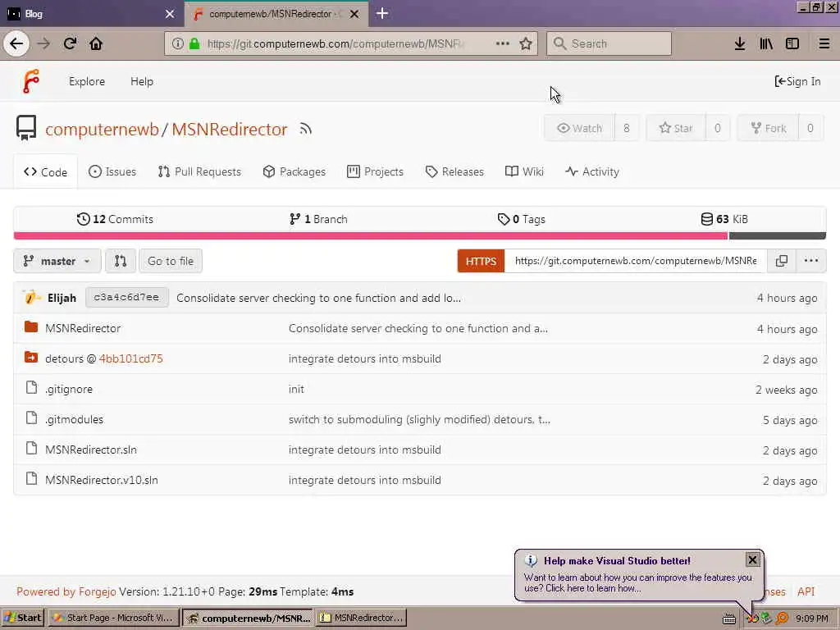
Task: Open the page actions three-dot menu
Action: (503, 43)
